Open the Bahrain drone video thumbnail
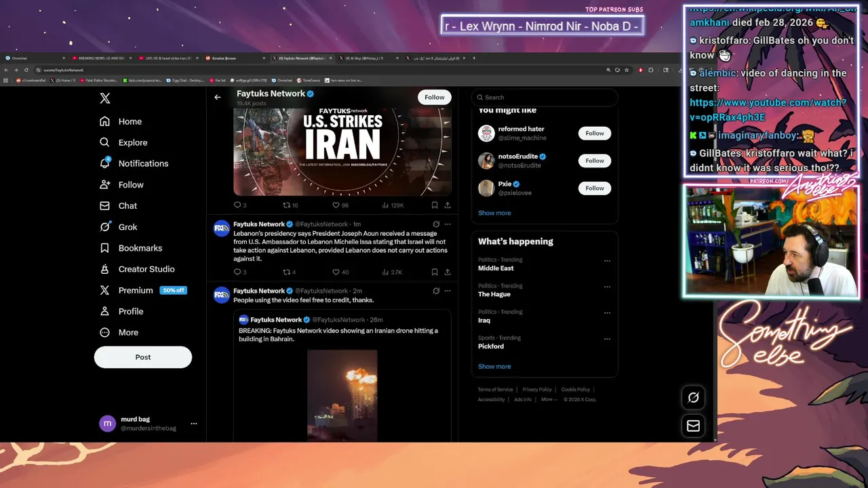This screenshot has width=868, height=488. tap(342, 395)
